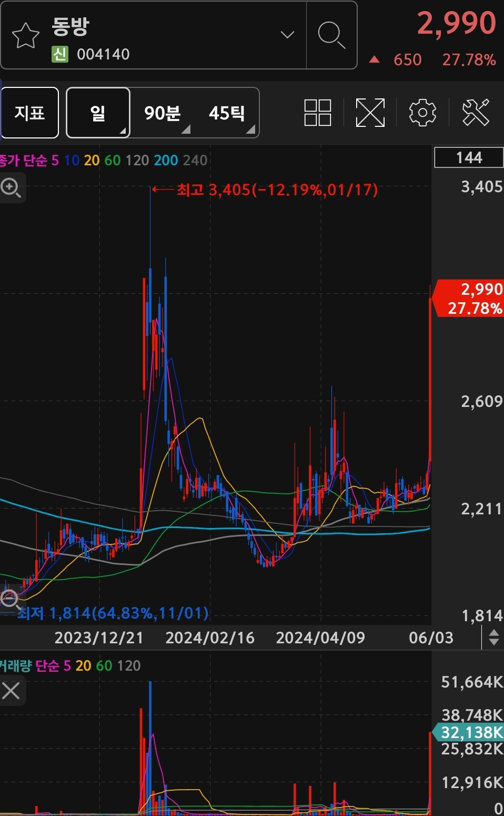Select the 최저 1,814 low price label
The height and width of the screenshot is (816, 504).
pyautogui.click(x=113, y=613)
